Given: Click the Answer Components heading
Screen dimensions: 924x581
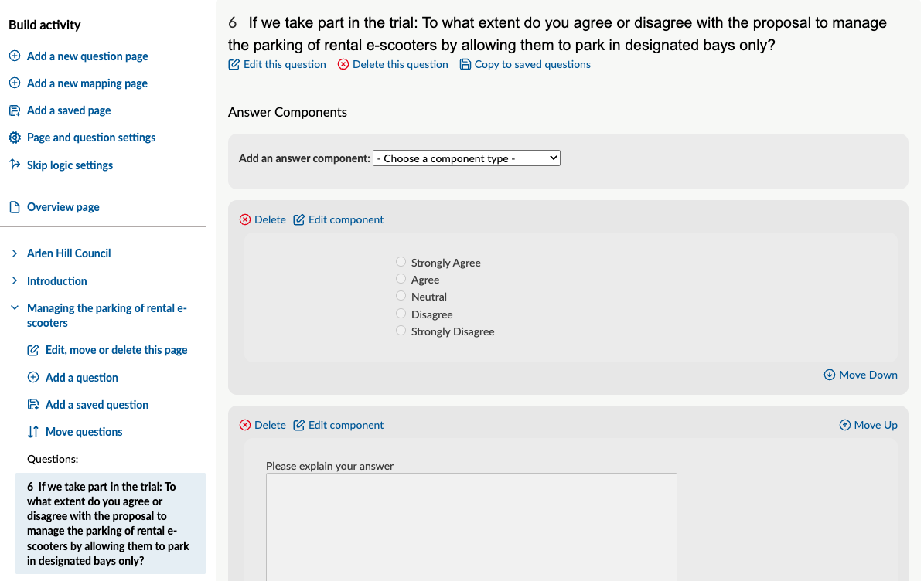Looking at the screenshot, I should coord(288,112).
